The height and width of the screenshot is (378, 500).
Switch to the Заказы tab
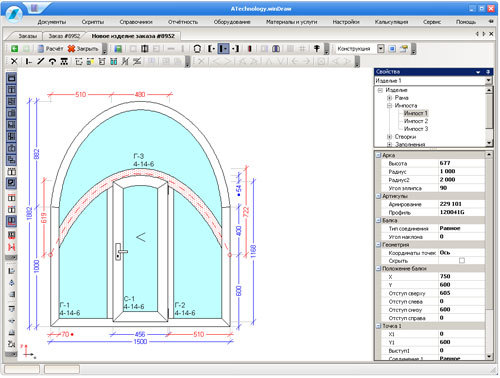(27, 36)
